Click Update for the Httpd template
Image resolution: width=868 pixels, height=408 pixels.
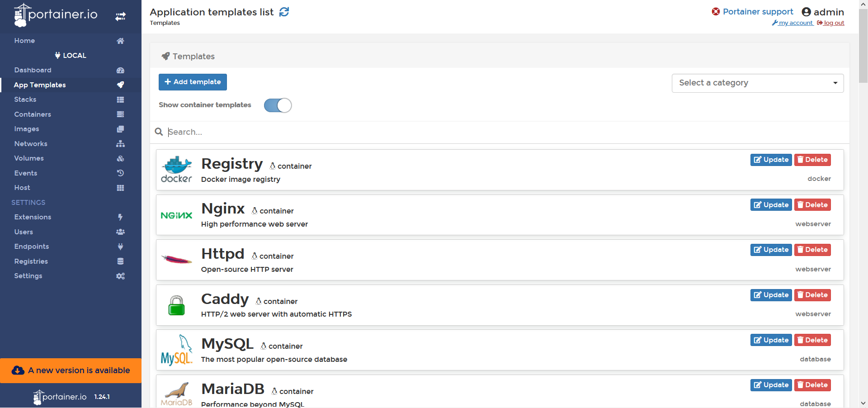coord(771,250)
